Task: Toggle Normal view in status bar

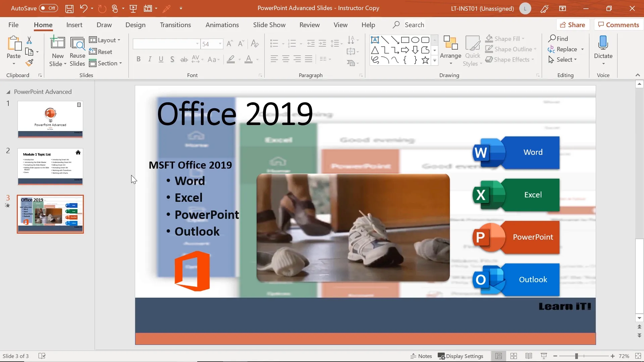Action: (498, 356)
